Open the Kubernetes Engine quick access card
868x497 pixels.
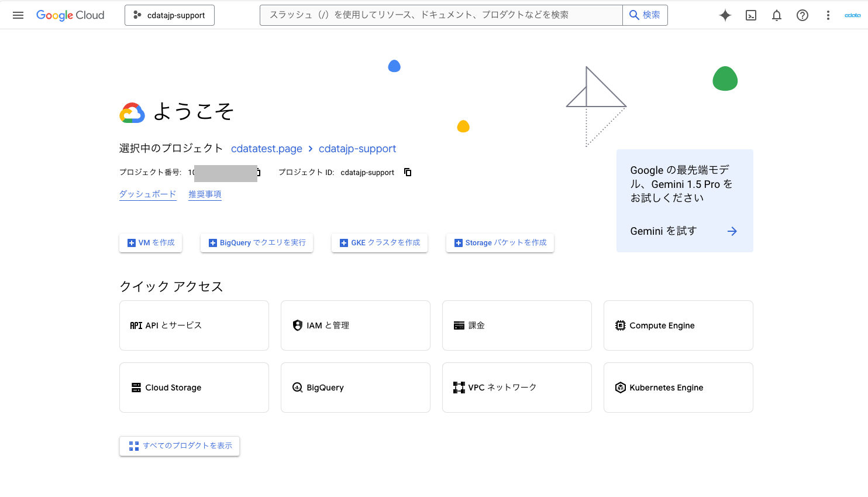coord(678,388)
